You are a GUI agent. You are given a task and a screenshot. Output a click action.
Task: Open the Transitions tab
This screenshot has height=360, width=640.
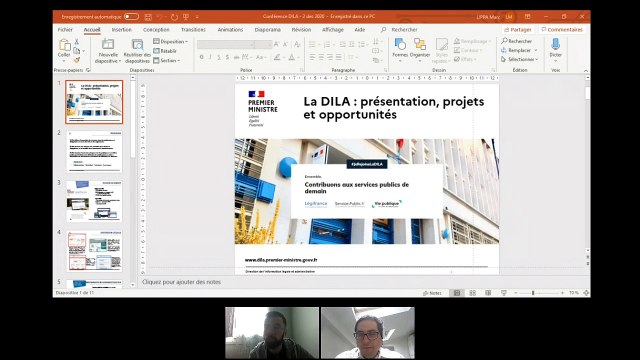pyautogui.click(x=193, y=30)
